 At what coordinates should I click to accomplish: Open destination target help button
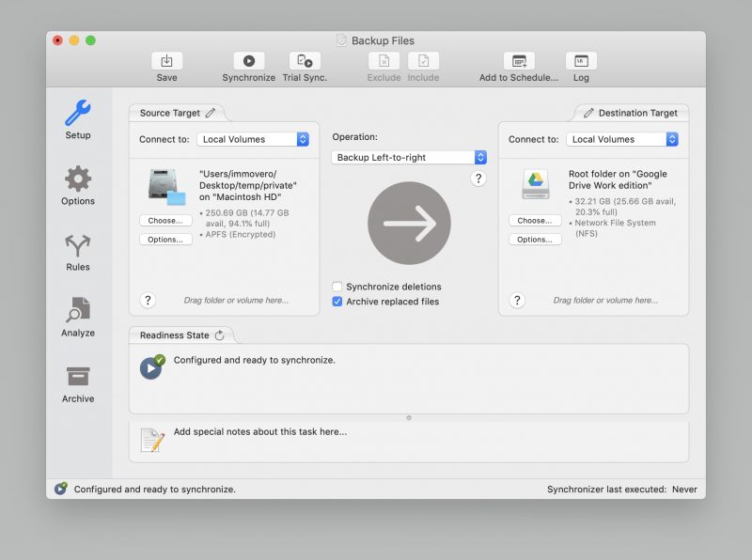517,300
